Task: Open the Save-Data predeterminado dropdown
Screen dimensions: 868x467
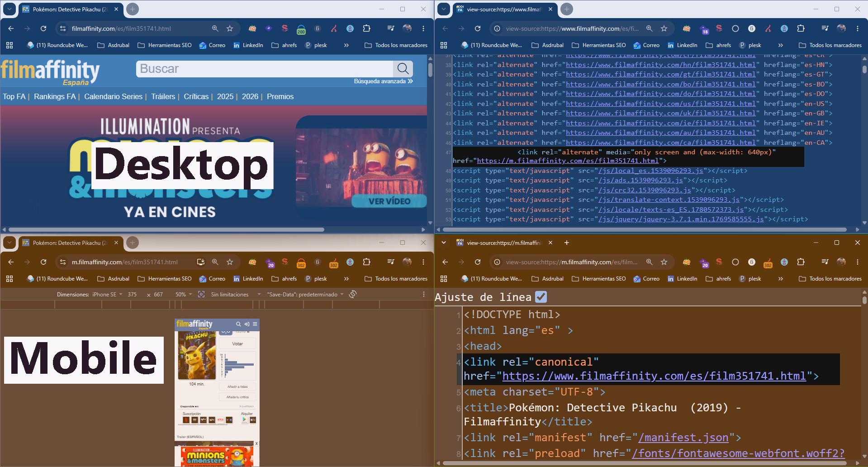Action: tap(306, 295)
